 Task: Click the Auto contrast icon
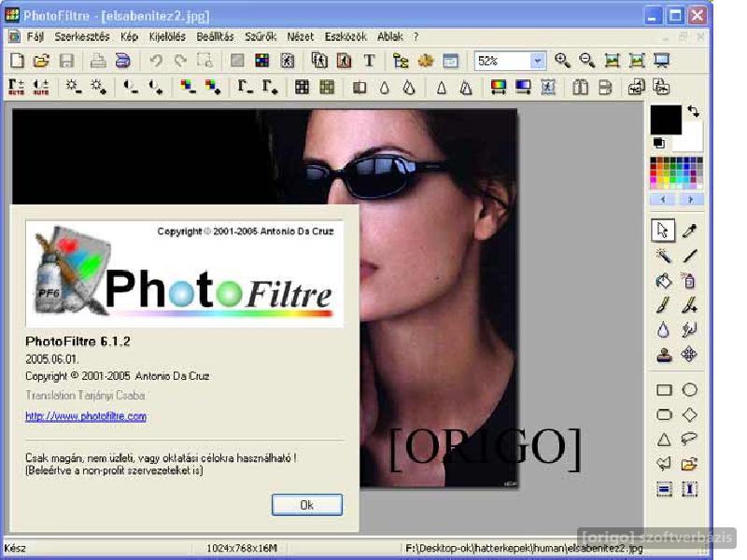click(x=41, y=87)
